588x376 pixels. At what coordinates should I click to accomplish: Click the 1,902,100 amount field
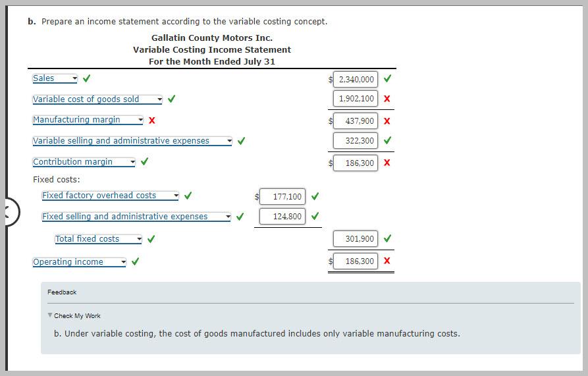click(356, 99)
